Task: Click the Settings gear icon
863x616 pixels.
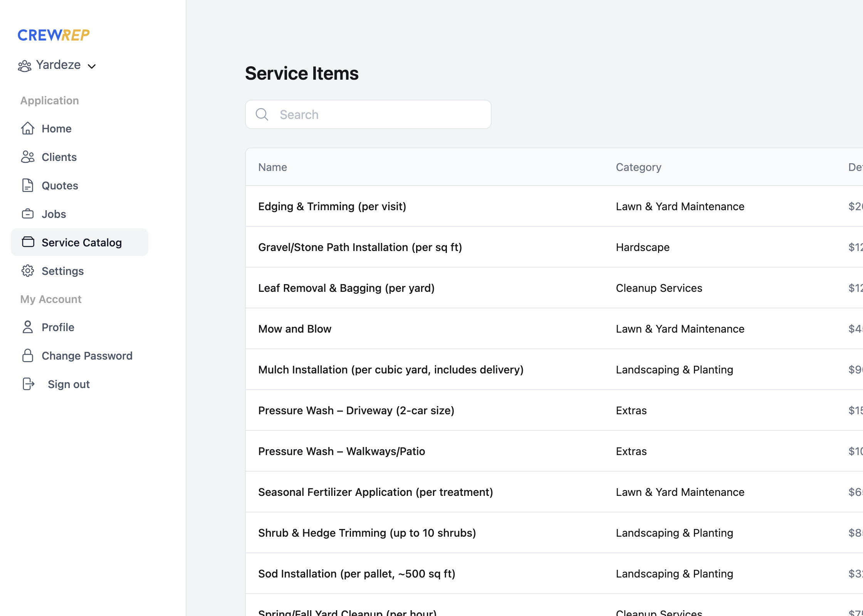Action: [x=28, y=271]
